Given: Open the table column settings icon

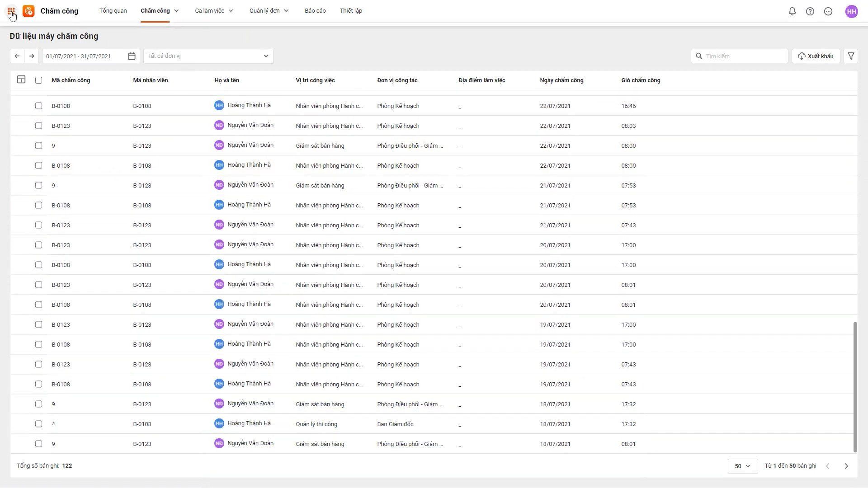Looking at the screenshot, I should [x=21, y=80].
